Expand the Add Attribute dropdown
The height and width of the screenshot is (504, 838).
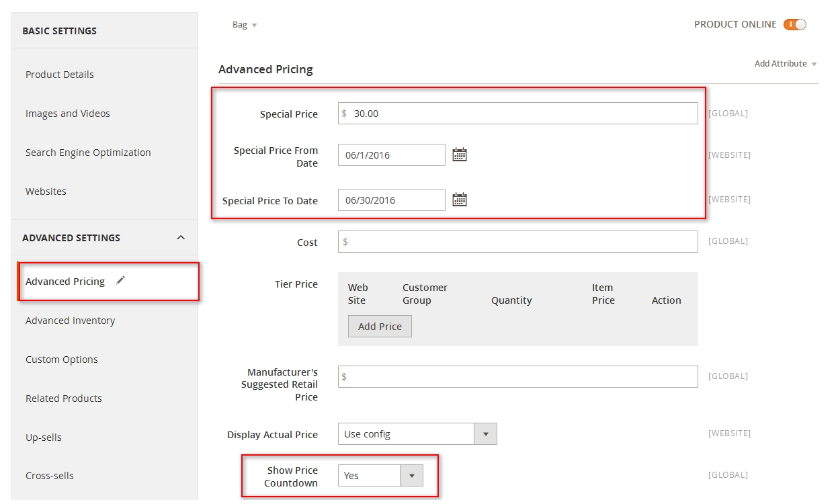coord(785,64)
